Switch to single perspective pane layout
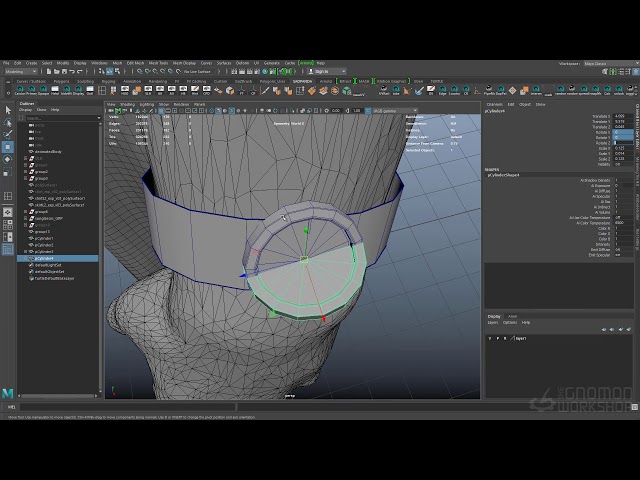Viewport: 640px width, 480px height. coord(8,212)
